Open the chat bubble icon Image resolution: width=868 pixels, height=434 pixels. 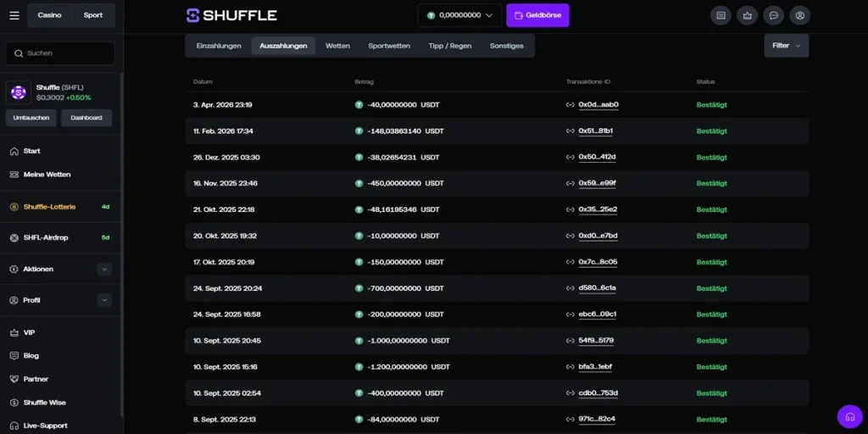773,15
